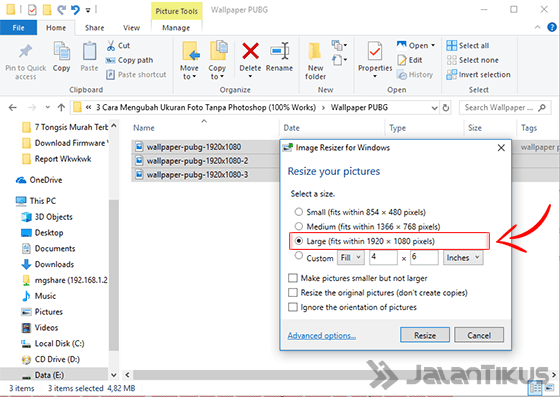Open the Fill mode dropdown

point(351,257)
